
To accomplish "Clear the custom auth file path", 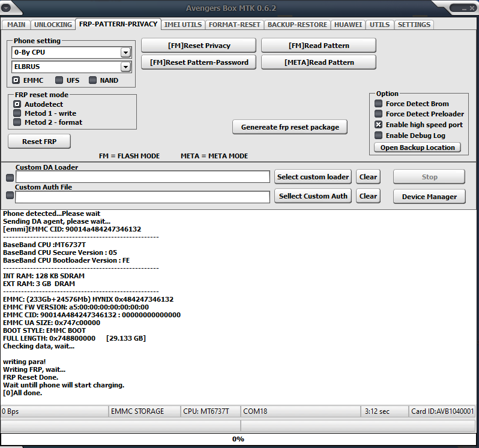I will point(368,196).
